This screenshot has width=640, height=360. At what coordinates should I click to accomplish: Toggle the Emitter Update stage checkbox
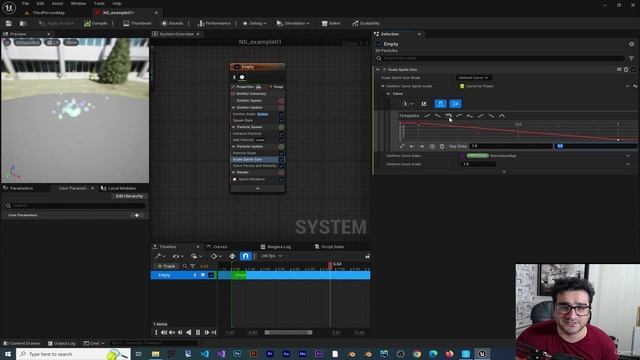coord(281,107)
